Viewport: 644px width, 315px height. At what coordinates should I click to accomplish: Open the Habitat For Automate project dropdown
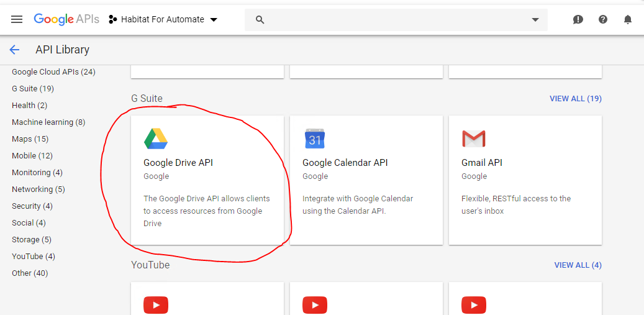(163, 19)
